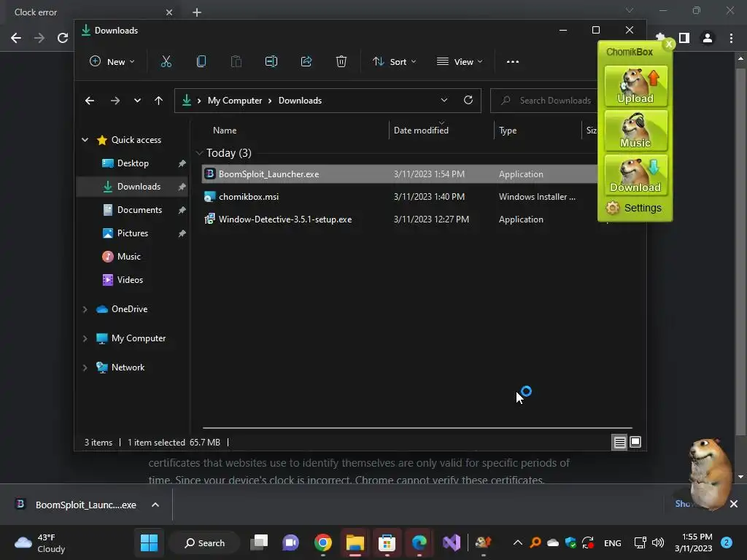The width and height of the screenshot is (747, 560).
Task: Reload page in Chrome window
Action: pos(63,38)
